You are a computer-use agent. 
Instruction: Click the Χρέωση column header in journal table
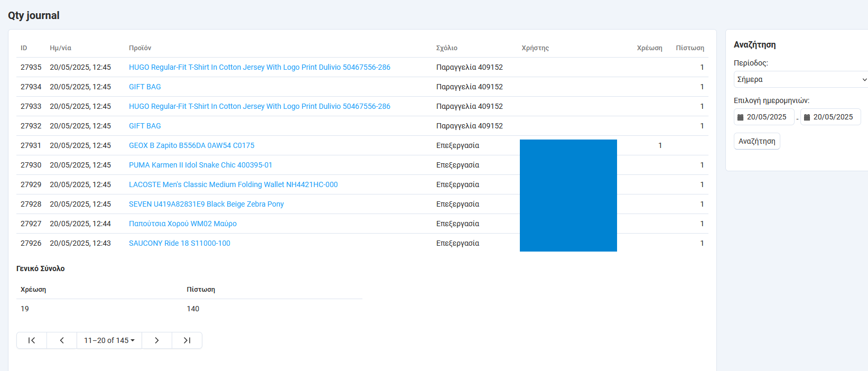[x=649, y=48]
